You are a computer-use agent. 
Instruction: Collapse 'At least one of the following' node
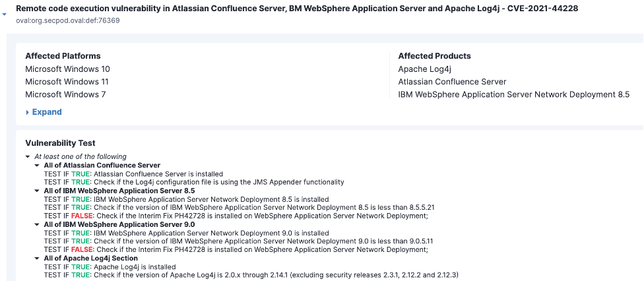(28, 156)
